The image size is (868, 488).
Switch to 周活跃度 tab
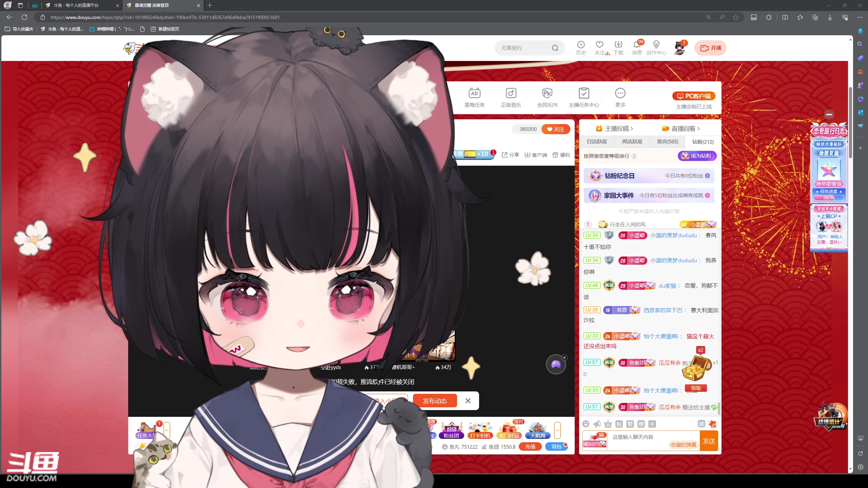(632, 142)
